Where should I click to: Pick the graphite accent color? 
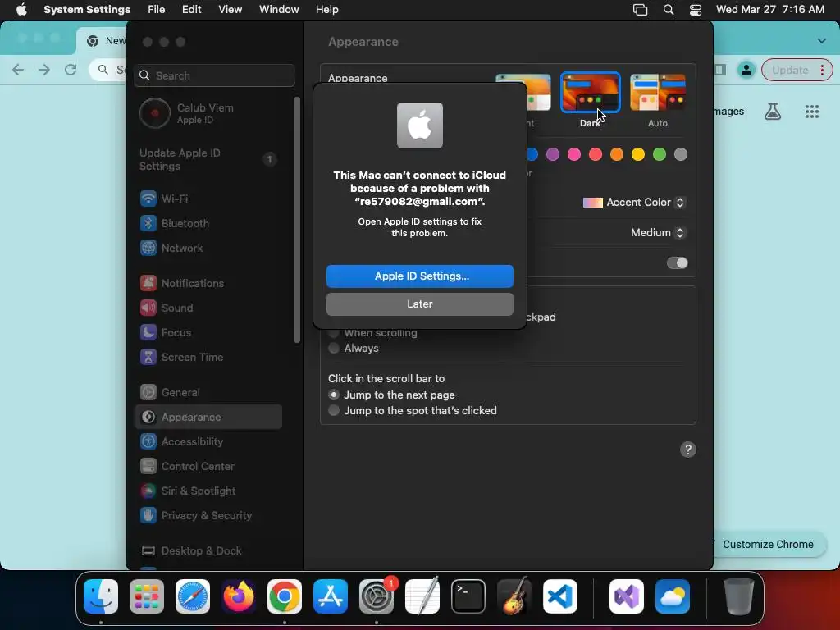tap(680, 154)
